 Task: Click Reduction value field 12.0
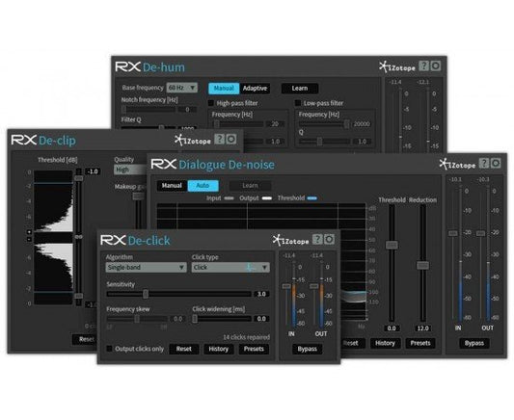click(x=423, y=328)
